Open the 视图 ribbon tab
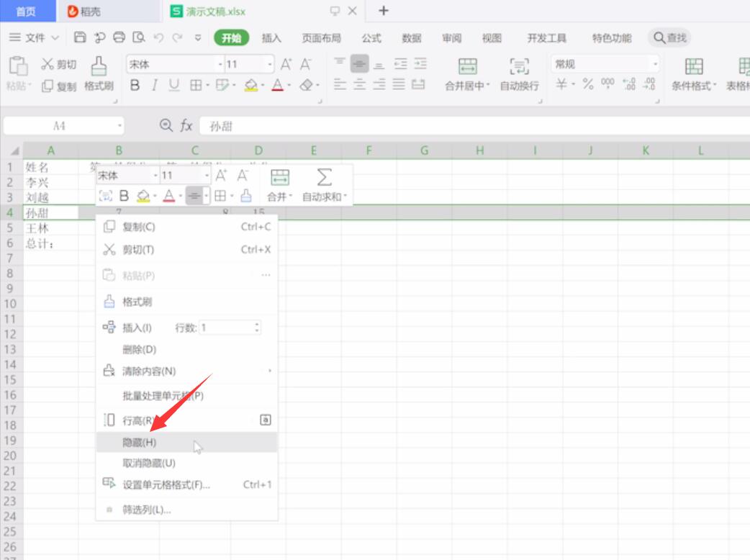This screenshot has height=560, width=750. 492,37
